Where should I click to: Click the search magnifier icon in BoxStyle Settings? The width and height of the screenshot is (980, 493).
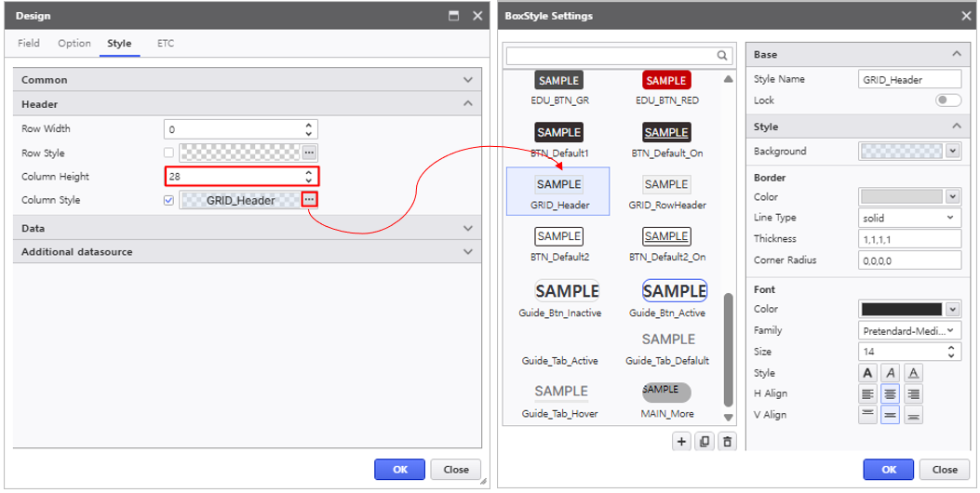[x=722, y=56]
